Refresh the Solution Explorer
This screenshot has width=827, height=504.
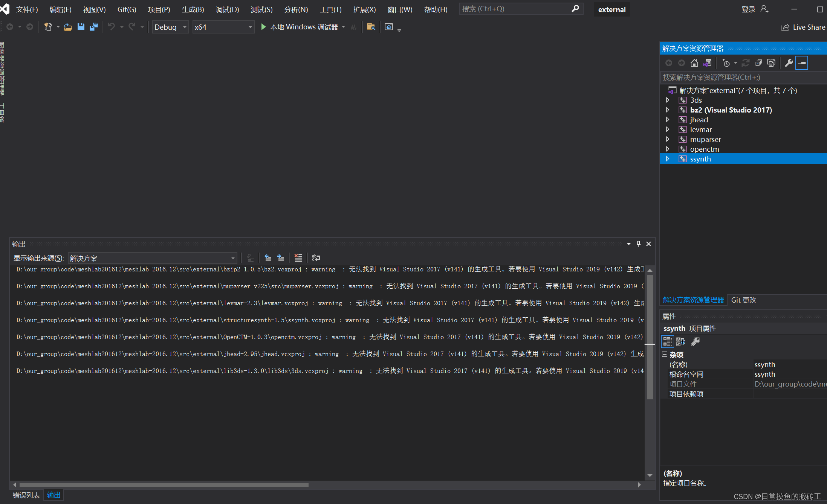tap(746, 63)
